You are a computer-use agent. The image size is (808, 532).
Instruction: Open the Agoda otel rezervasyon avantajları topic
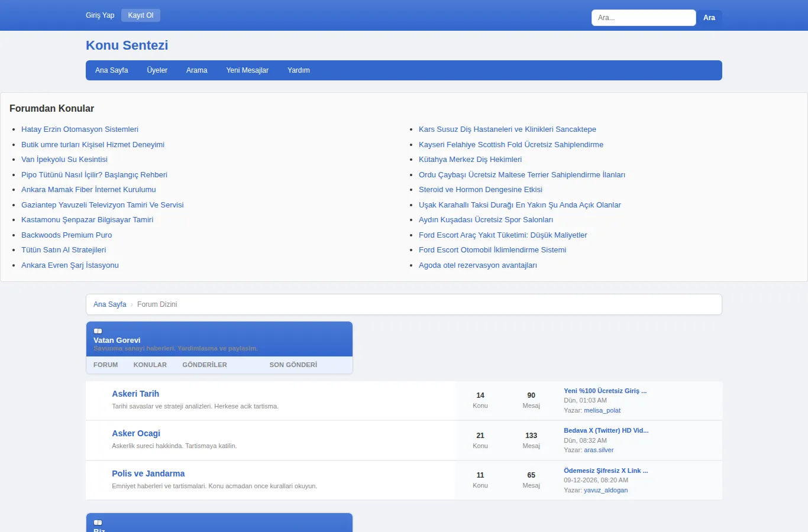pyautogui.click(x=478, y=265)
